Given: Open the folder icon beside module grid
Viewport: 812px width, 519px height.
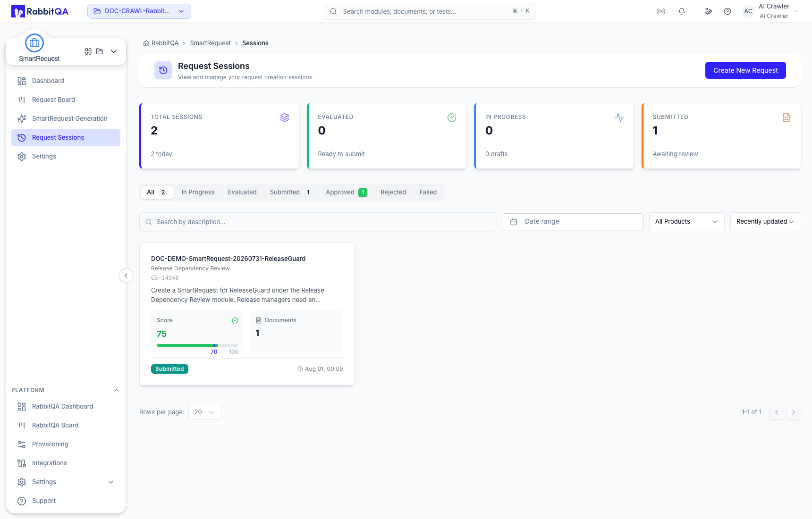Looking at the screenshot, I should 100,51.
